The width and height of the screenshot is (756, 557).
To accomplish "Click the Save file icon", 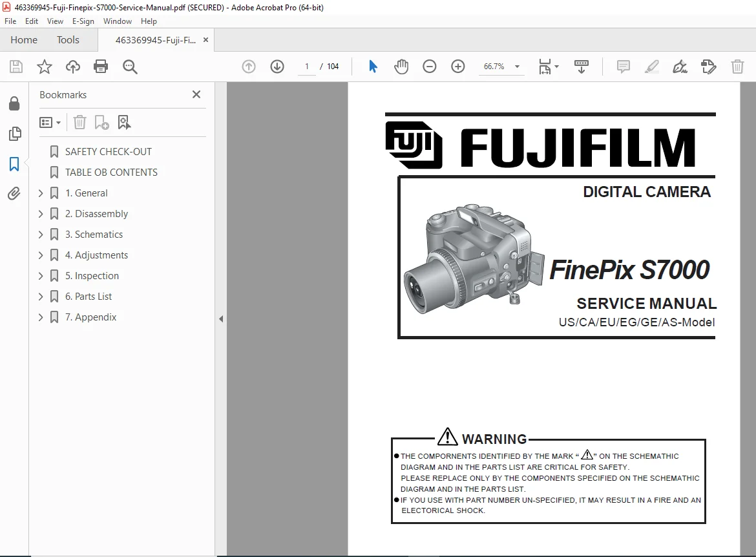I will click(16, 67).
